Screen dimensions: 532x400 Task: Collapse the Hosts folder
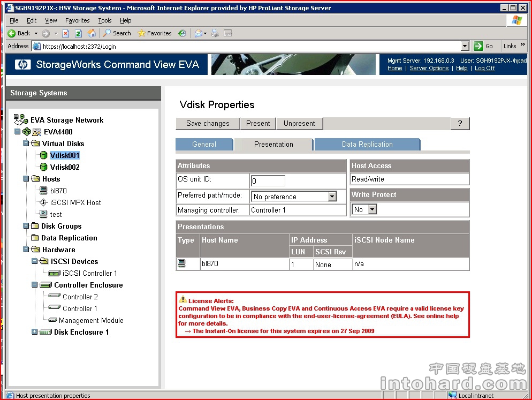pos(26,179)
